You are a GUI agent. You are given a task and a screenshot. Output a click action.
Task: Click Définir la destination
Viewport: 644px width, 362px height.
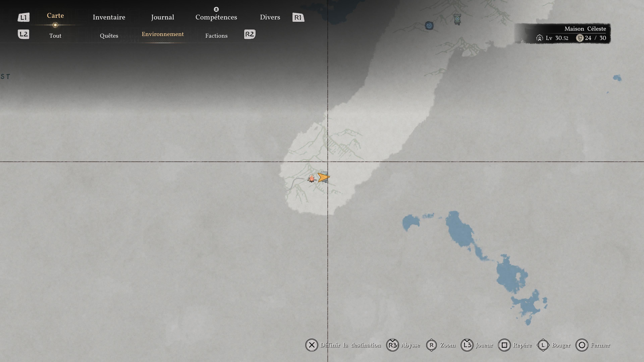[351, 345]
